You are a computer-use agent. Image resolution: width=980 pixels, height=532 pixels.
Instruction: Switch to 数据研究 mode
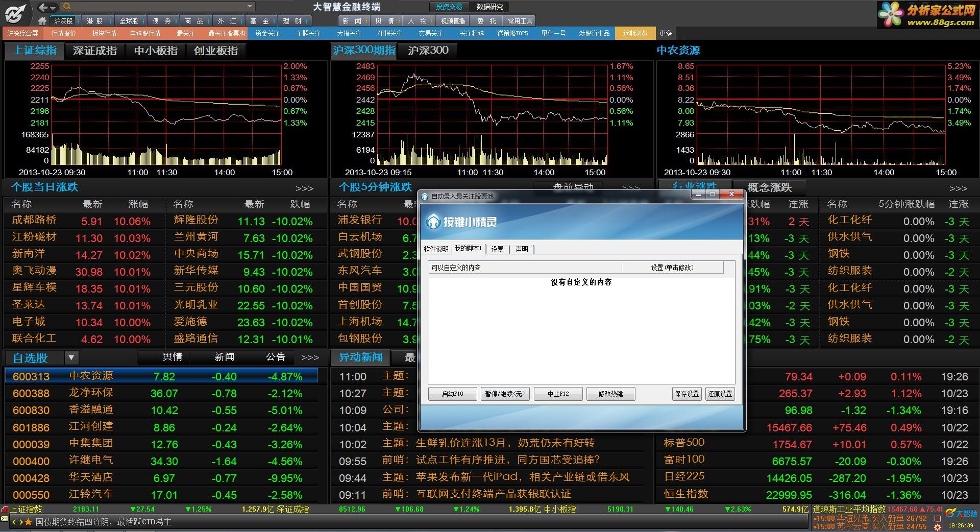tap(489, 7)
